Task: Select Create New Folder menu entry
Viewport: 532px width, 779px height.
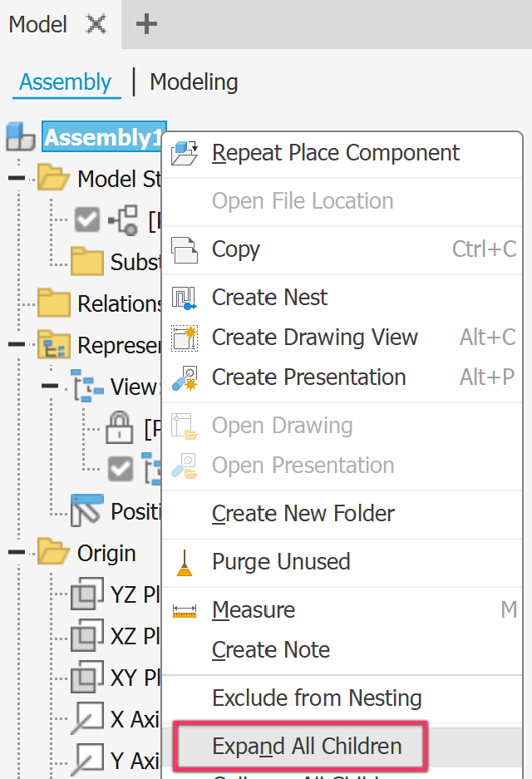Action: coord(303,514)
